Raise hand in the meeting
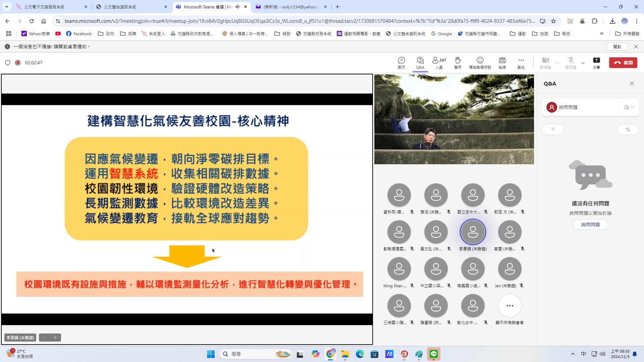This screenshot has height=362, width=644. pos(458,63)
